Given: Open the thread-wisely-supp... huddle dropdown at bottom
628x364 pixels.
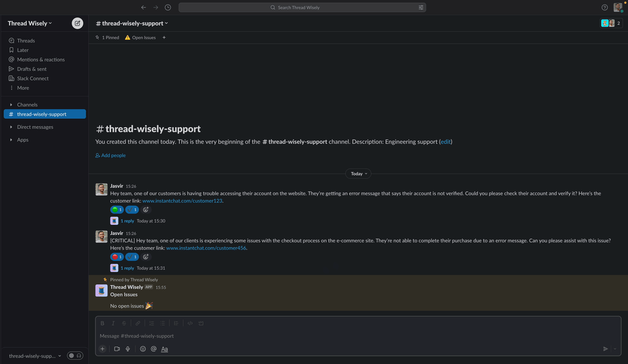Looking at the screenshot, I should tap(35, 356).
